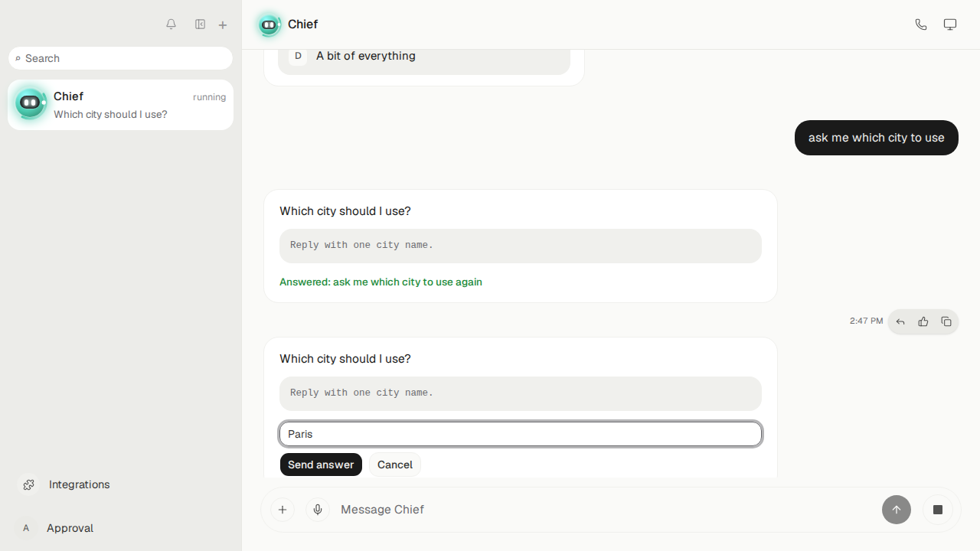Click Send answer button

click(321, 465)
